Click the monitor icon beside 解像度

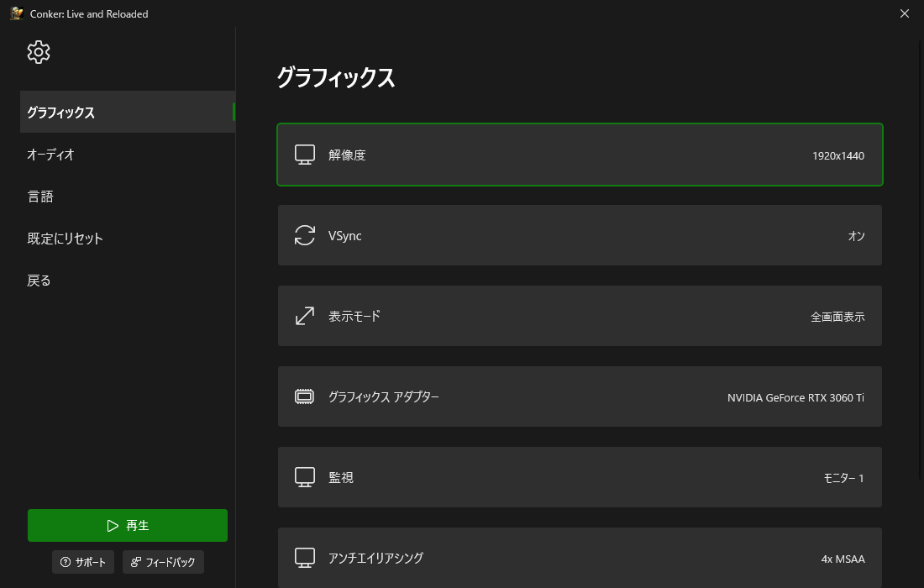[305, 155]
